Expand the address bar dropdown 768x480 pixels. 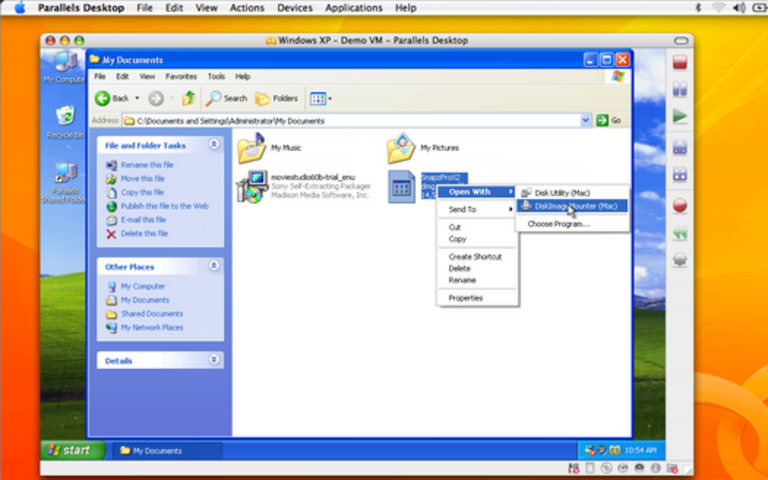[585, 120]
